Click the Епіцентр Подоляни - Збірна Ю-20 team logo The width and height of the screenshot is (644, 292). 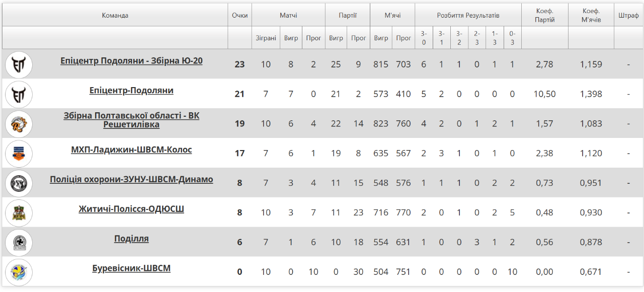[19, 64]
